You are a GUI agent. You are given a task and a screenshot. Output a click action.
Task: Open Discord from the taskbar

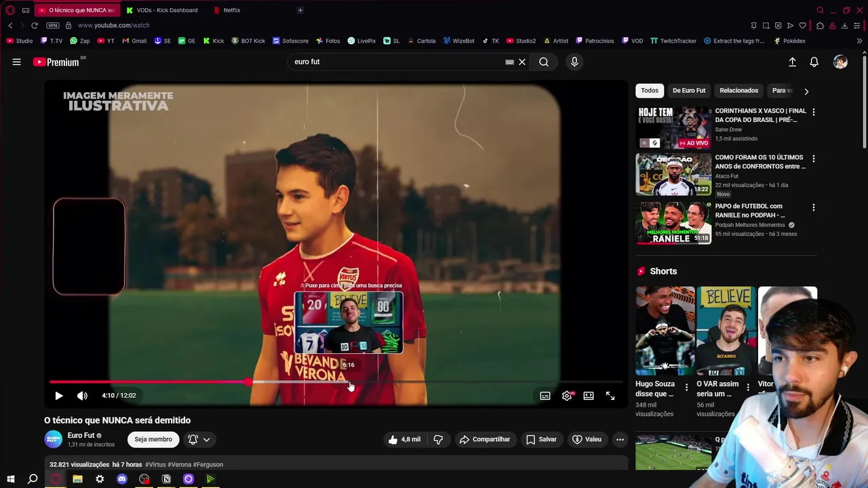coord(122,479)
